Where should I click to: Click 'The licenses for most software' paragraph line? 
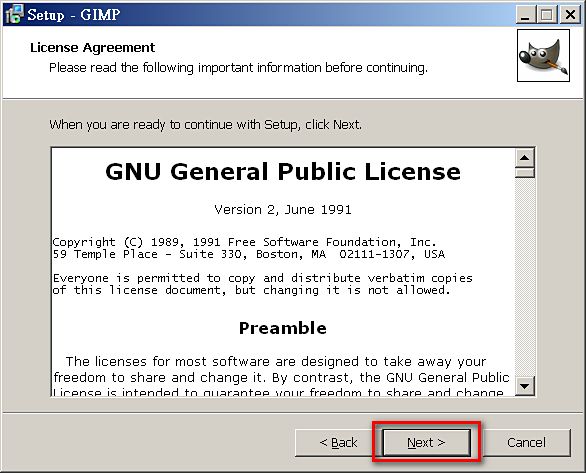[x=276, y=362]
